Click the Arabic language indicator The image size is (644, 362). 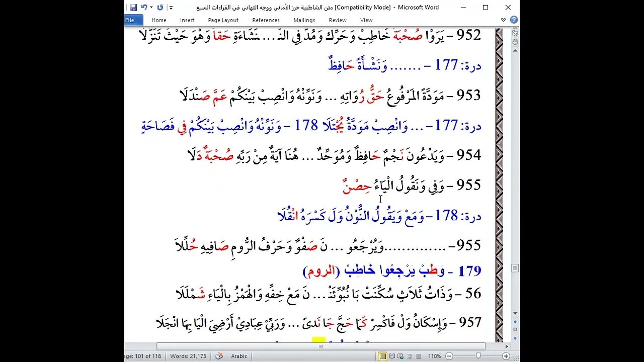(x=239, y=356)
